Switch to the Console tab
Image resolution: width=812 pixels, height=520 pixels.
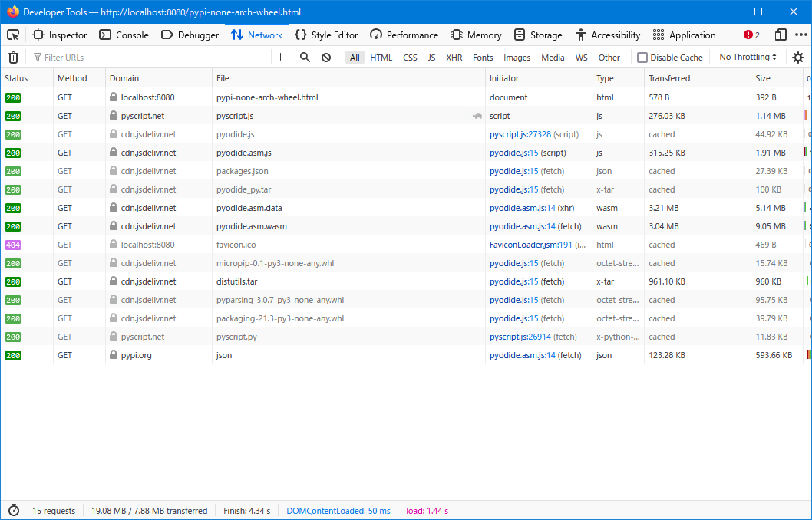click(124, 35)
